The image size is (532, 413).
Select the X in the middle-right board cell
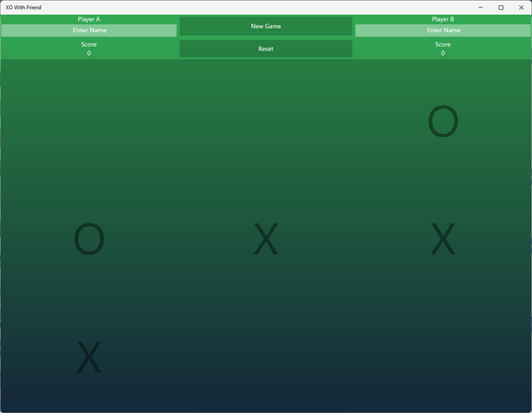pos(443,239)
